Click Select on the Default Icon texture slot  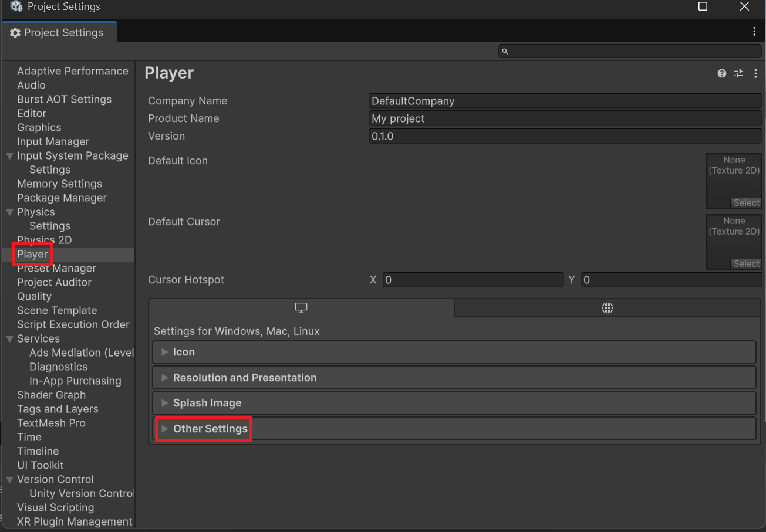(x=745, y=202)
